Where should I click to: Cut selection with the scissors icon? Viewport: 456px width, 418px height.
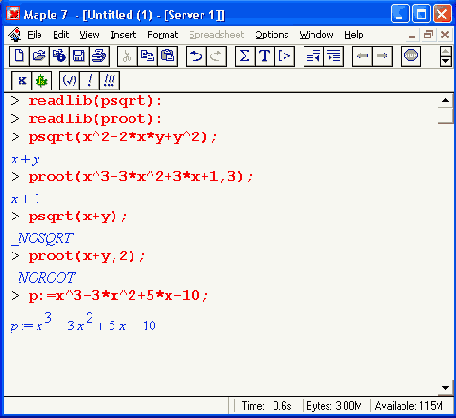(x=127, y=56)
